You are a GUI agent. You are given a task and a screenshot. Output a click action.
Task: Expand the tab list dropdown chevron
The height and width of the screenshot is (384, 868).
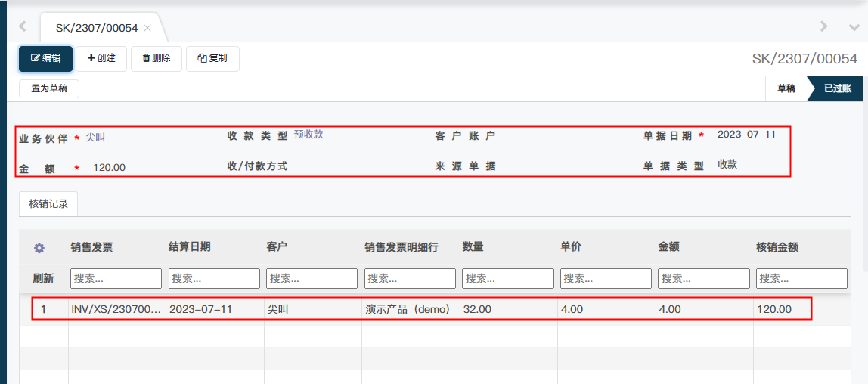(x=854, y=27)
